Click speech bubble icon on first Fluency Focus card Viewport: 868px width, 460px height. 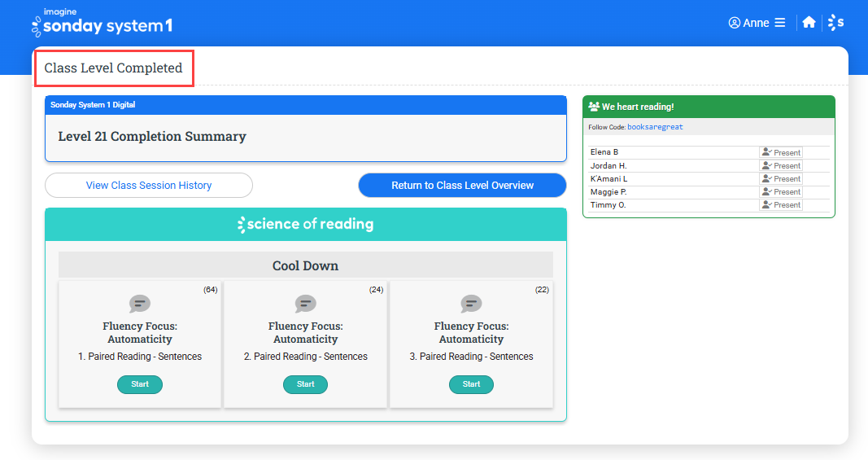pyautogui.click(x=139, y=304)
